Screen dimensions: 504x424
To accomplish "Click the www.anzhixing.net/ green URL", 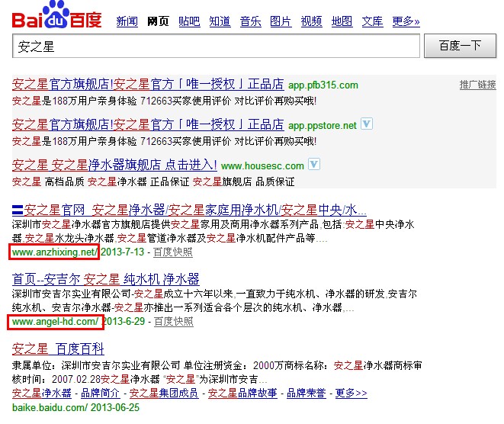I will coord(55,252).
